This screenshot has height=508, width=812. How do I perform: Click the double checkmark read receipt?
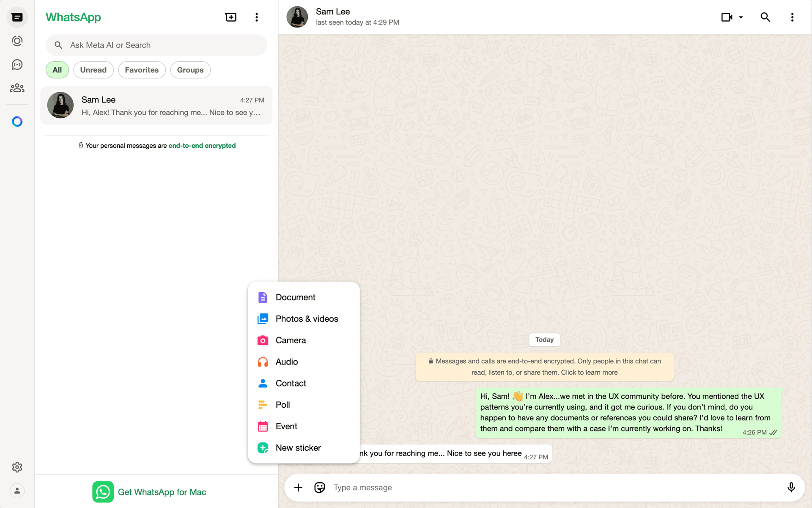click(x=773, y=432)
